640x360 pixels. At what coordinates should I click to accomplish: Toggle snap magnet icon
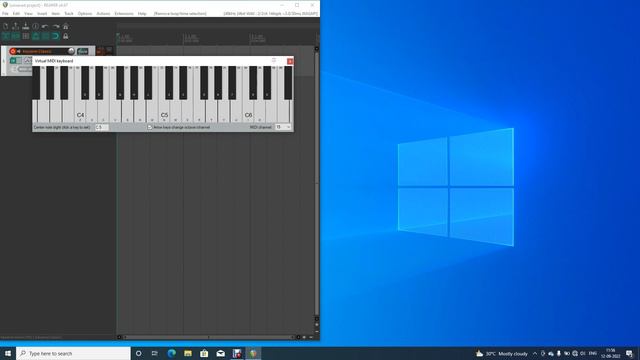click(x=56, y=36)
